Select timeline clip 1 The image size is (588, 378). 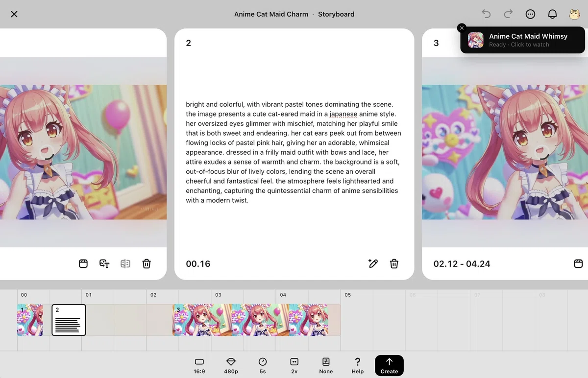point(30,320)
